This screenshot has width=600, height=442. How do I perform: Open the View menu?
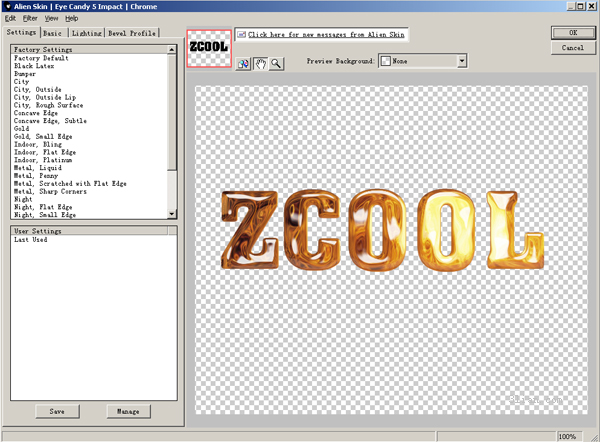(51, 18)
